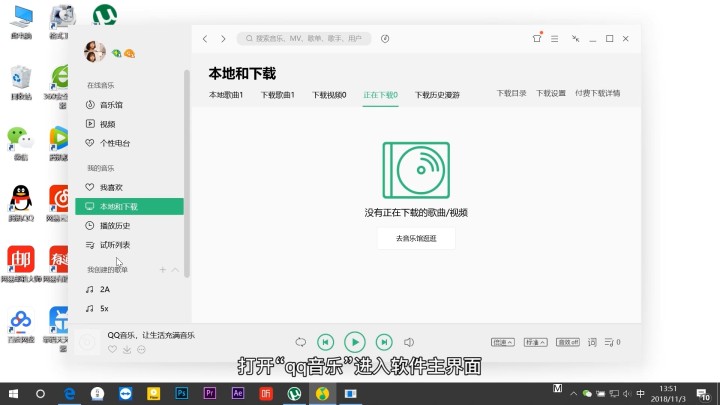Open the QQ penguin desktop icon
The image size is (720, 405).
(21, 203)
